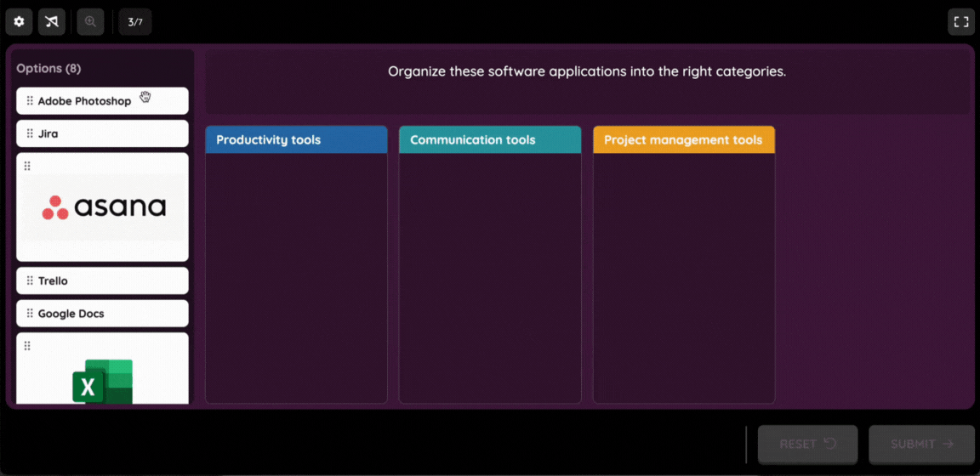
Task: Open the settings gear icon
Action: click(19, 22)
